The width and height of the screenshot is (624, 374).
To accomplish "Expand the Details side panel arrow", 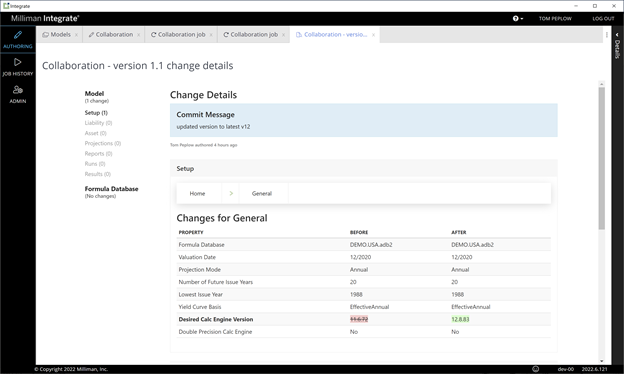I will (x=617, y=35).
